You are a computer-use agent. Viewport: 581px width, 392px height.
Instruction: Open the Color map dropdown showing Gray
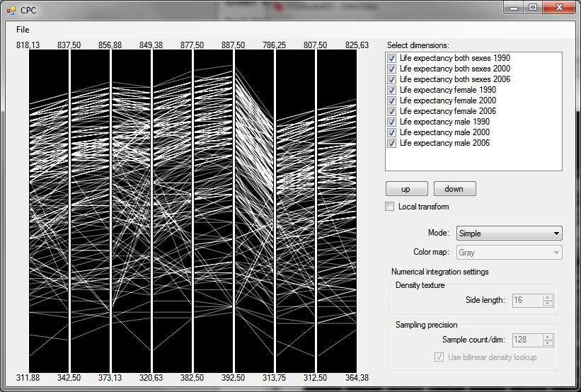pyautogui.click(x=509, y=253)
